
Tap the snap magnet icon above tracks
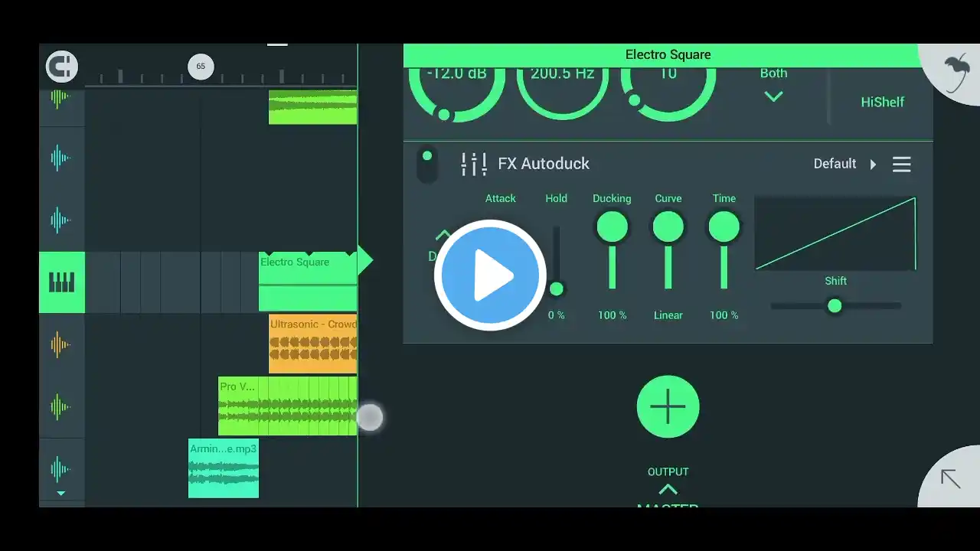click(x=62, y=67)
